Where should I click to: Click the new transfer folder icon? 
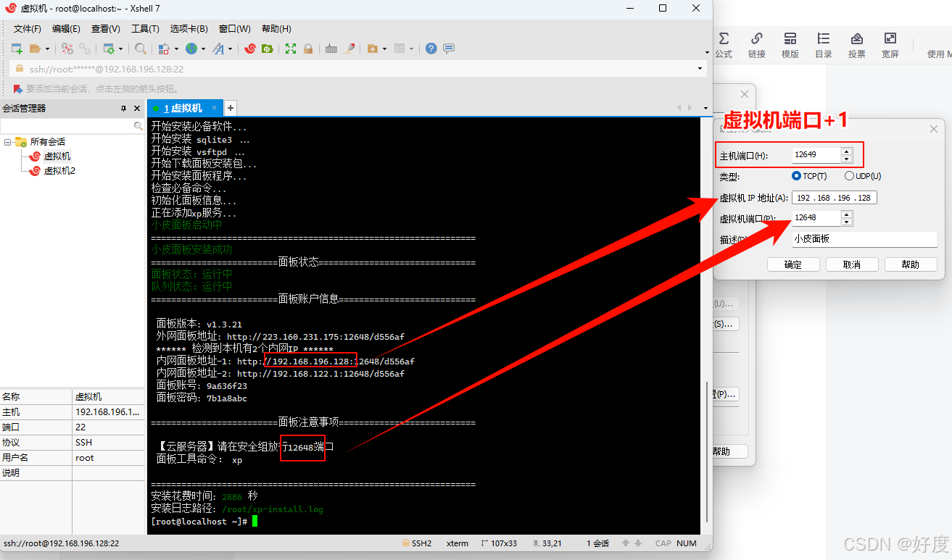click(373, 49)
